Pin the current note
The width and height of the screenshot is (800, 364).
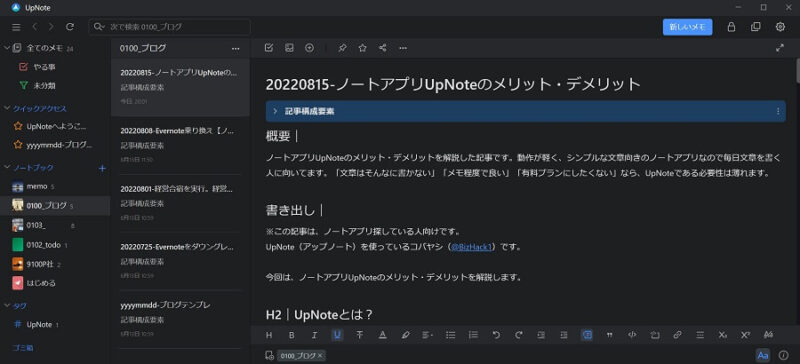click(343, 48)
